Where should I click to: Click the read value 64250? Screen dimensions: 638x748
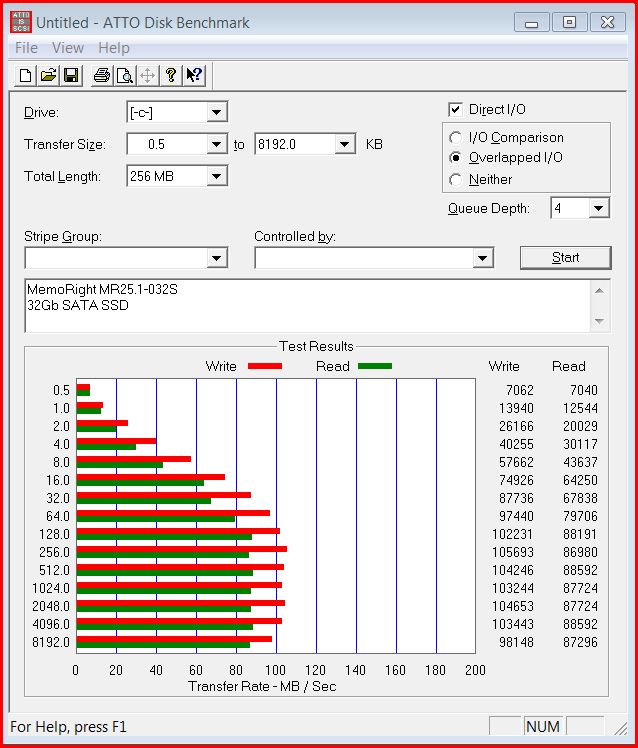point(580,480)
